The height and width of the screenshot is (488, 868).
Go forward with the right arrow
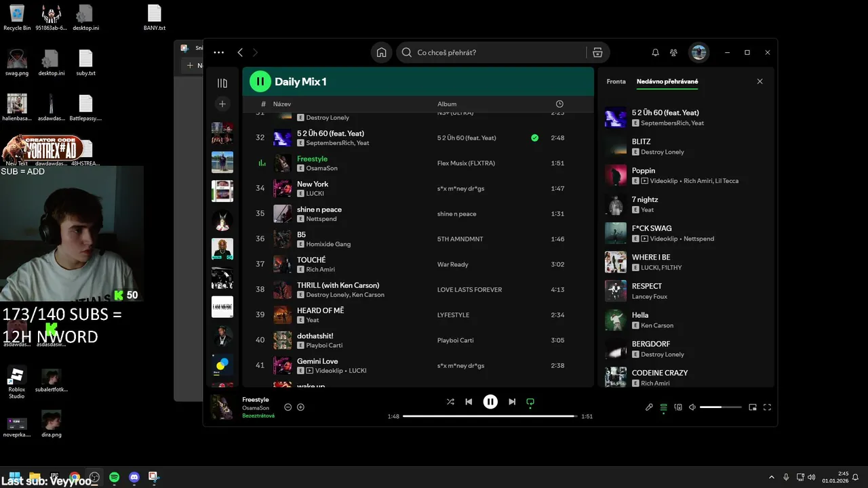(255, 52)
